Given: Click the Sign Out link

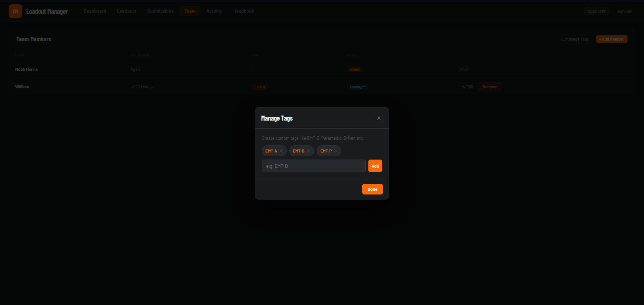Looking at the screenshot, I should click(624, 11).
